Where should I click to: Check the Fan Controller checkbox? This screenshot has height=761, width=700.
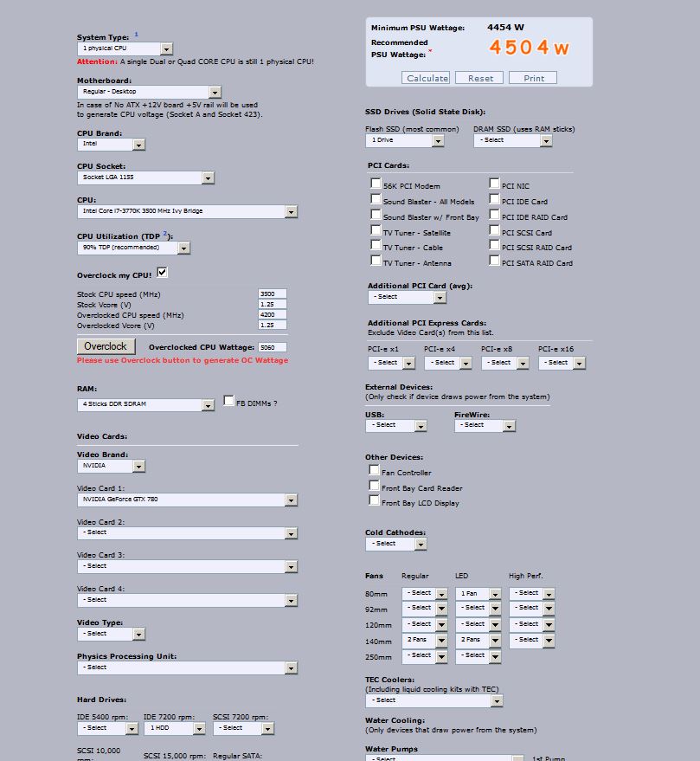[x=374, y=469]
